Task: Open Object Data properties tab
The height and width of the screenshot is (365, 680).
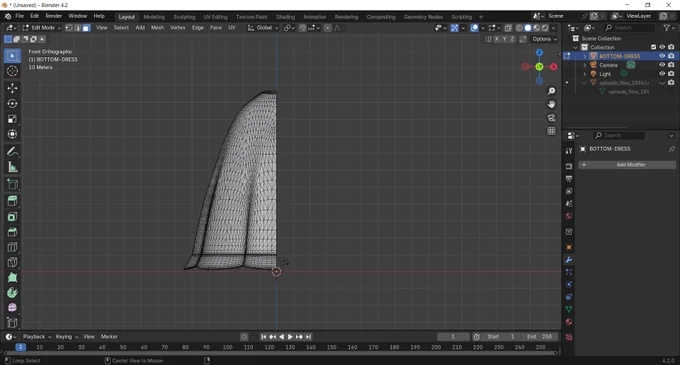Action: coord(569,309)
